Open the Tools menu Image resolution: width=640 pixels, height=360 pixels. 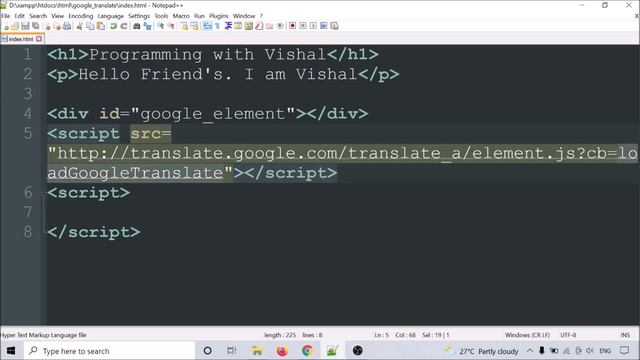click(161, 16)
